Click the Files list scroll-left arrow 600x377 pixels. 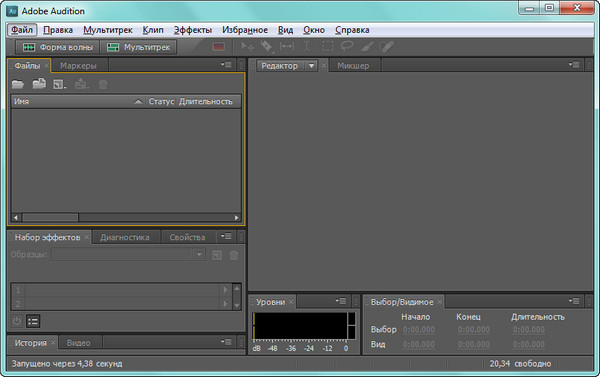click(16, 217)
